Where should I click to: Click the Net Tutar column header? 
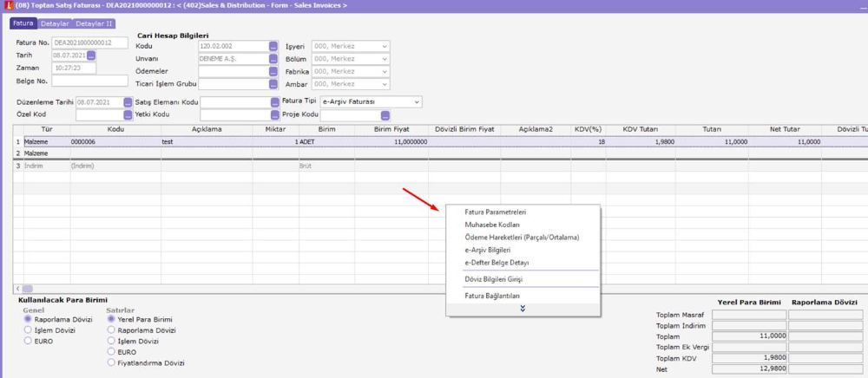(785, 129)
